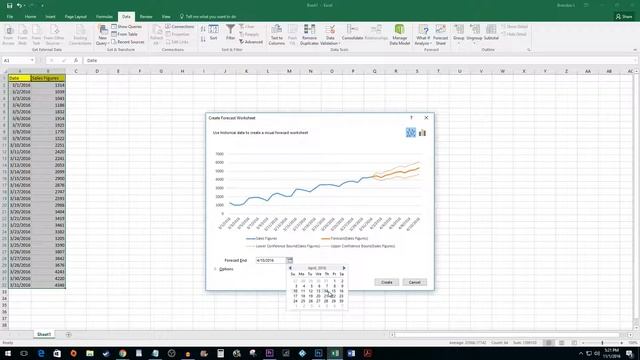The height and width of the screenshot is (360, 640).
Task: Open the Sort dialog icon
Action: [213, 32]
